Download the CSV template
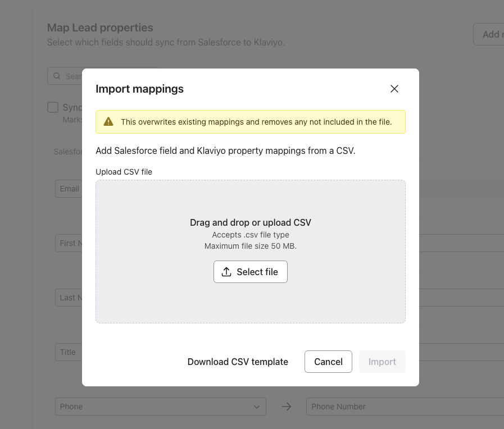 (238, 362)
